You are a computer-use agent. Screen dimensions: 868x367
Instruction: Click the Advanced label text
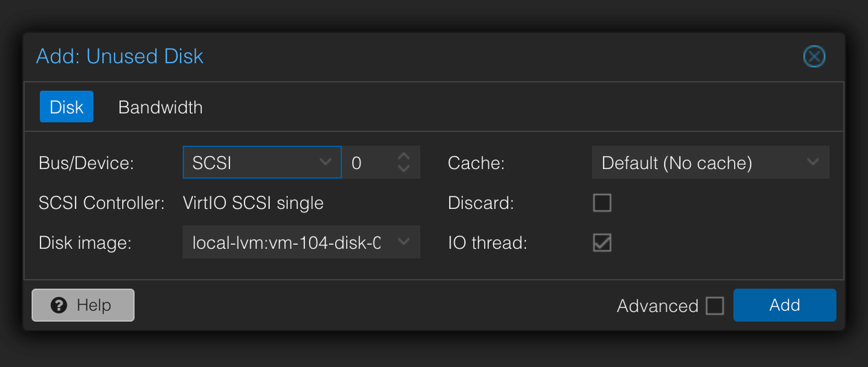click(657, 306)
